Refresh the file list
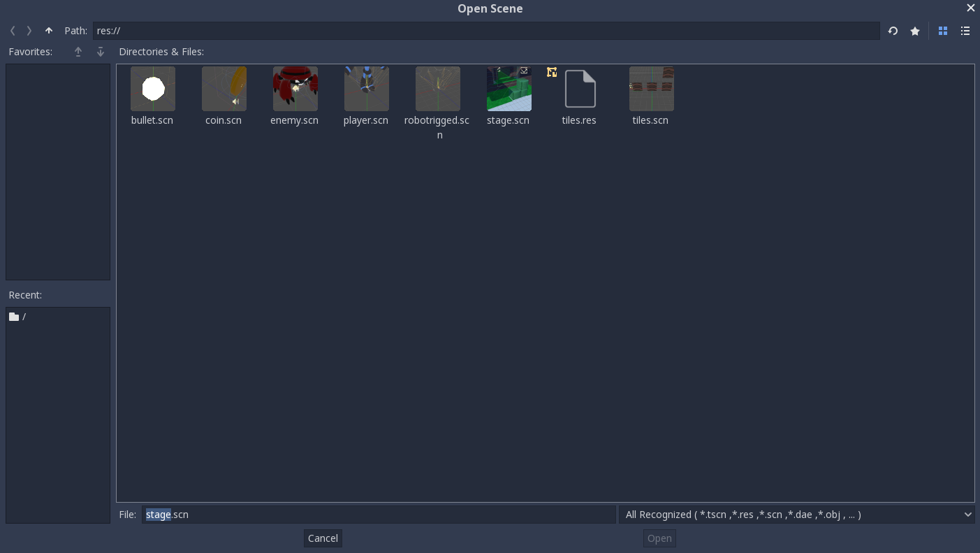Screen dimensions: 980x553 click(x=893, y=31)
